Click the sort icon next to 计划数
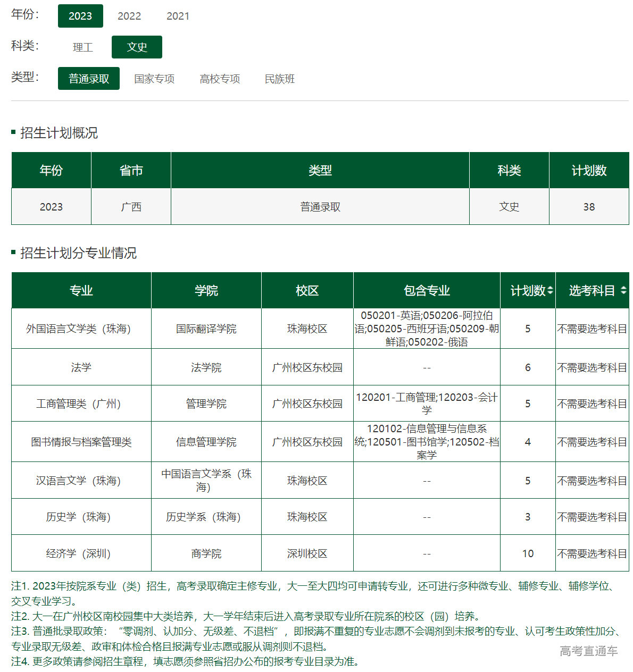633x672 pixels. tap(549, 290)
